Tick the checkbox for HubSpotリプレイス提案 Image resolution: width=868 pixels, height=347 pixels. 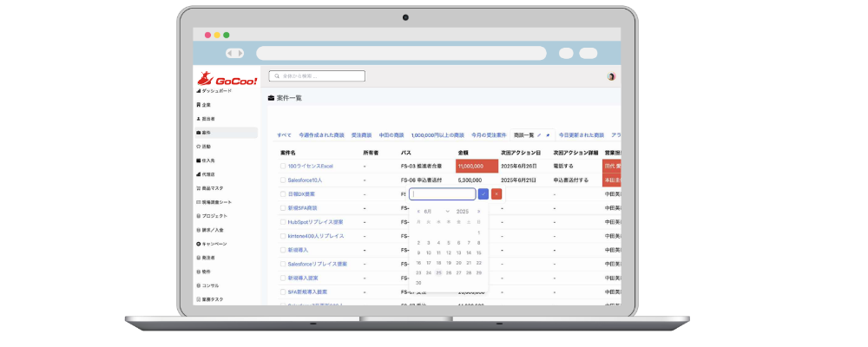(x=283, y=222)
